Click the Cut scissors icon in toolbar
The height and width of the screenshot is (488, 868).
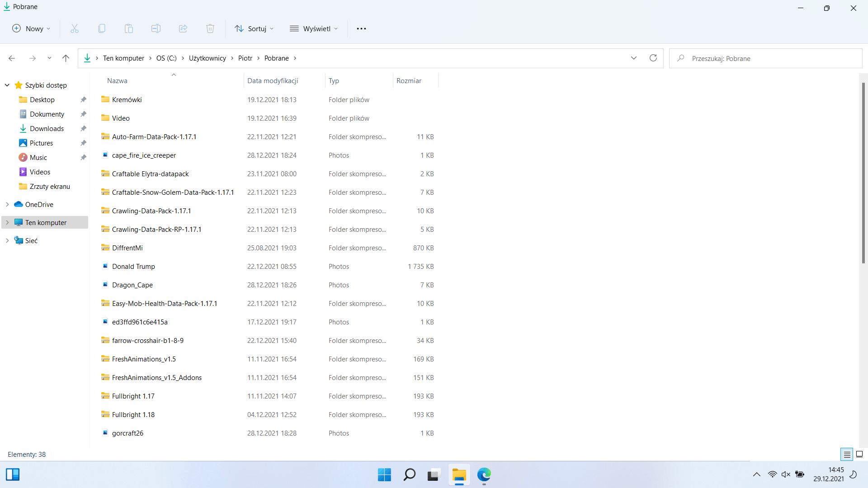(75, 28)
